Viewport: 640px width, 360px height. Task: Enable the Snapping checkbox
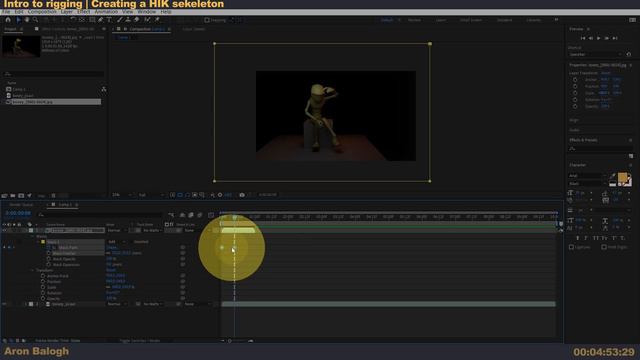[207, 20]
